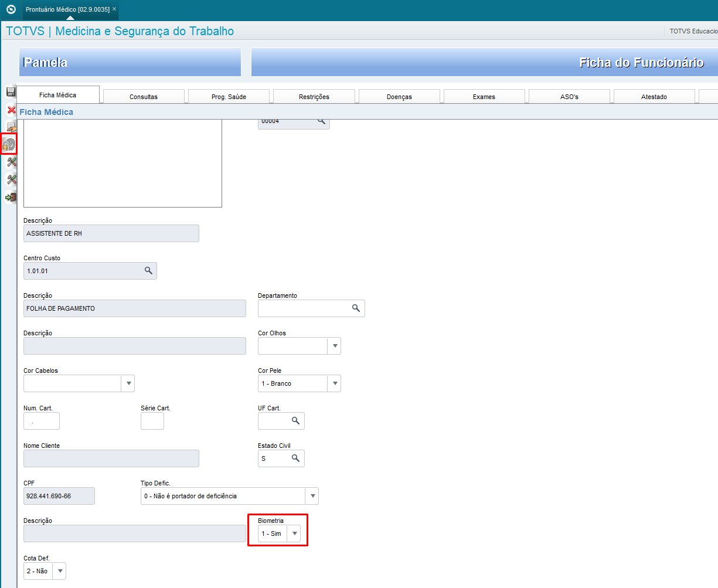Open the UF Cart. search magnifier
The width and height of the screenshot is (718, 588).
tap(296, 421)
